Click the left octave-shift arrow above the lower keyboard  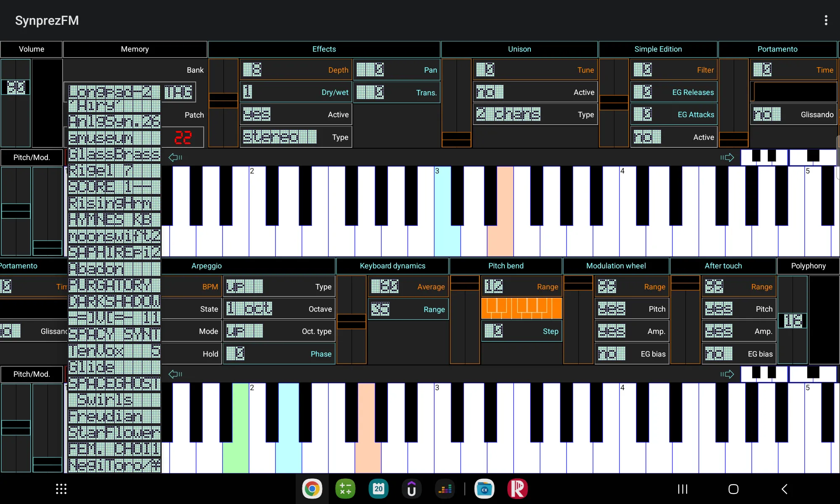tap(175, 374)
